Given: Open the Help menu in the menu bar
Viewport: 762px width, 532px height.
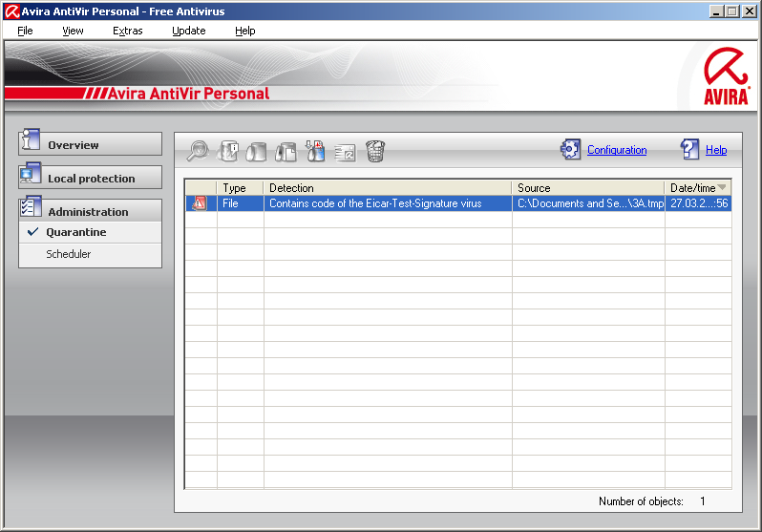Looking at the screenshot, I should [245, 31].
